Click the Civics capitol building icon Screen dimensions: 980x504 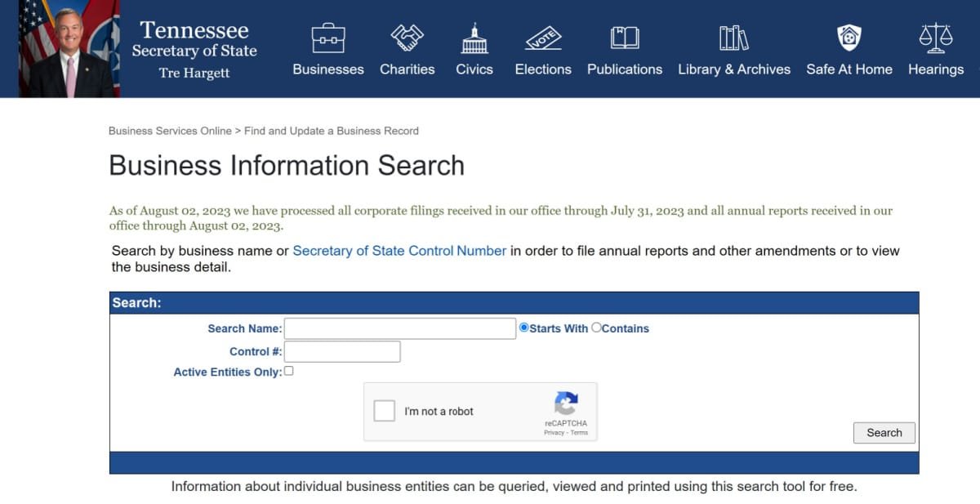[x=474, y=38]
